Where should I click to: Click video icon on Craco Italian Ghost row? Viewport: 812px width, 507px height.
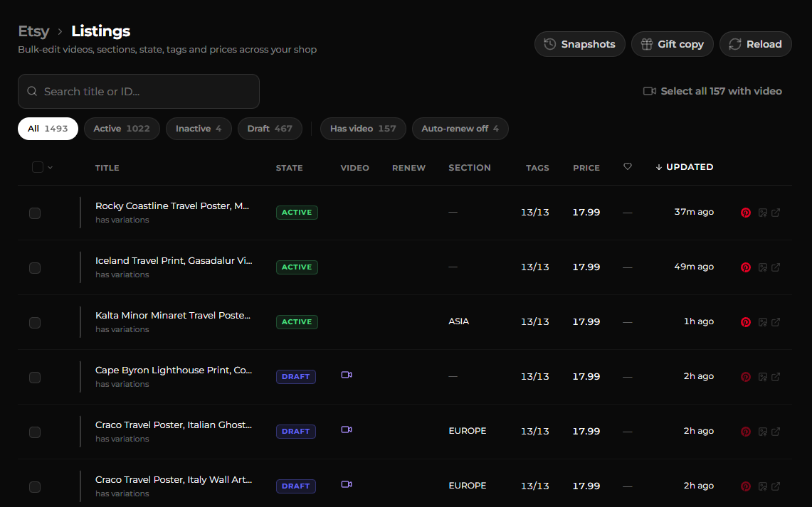click(347, 430)
